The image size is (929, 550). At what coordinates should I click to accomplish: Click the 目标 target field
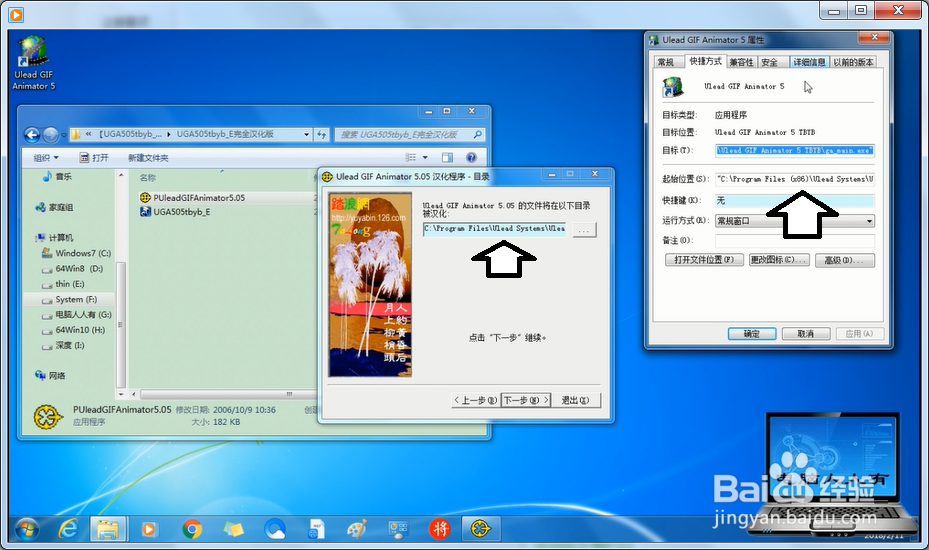pyautogui.click(x=795, y=151)
